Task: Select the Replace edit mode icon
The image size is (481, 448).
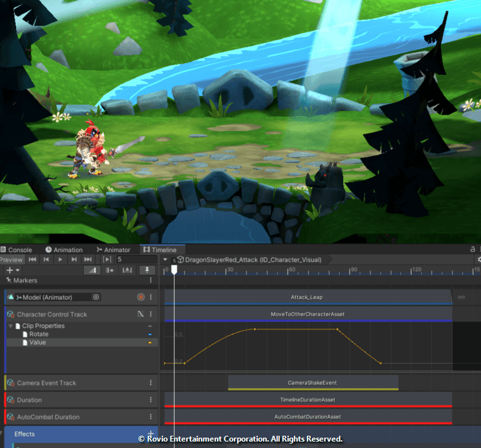Action: (127, 270)
